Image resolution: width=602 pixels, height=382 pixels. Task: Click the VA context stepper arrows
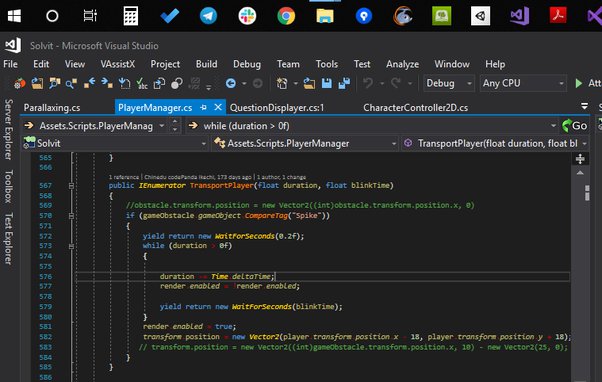(175, 126)
